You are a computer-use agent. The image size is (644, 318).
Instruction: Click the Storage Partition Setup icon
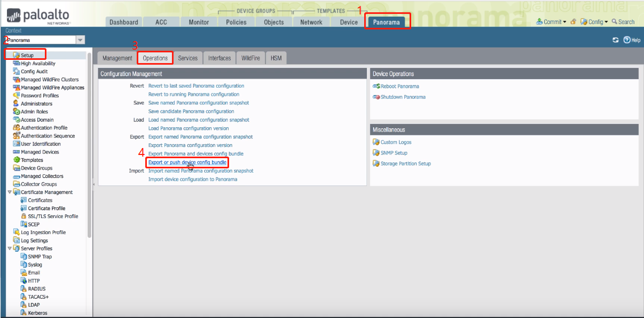376,164
